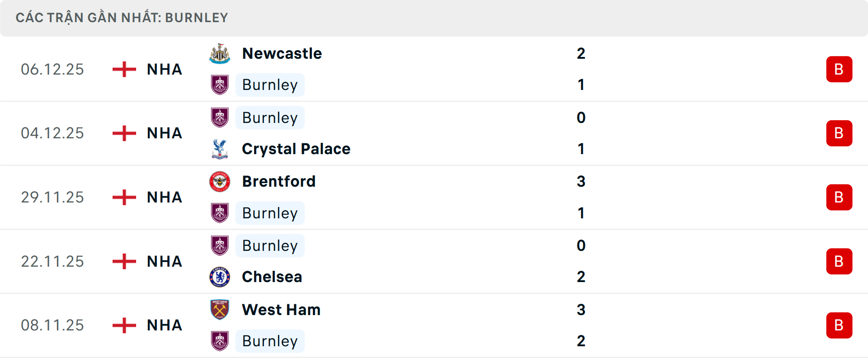Image resolution: width=868 pixels, height=358 pixels.
Task: Open the Newcastle team name
Action: (x=281, y=53)
